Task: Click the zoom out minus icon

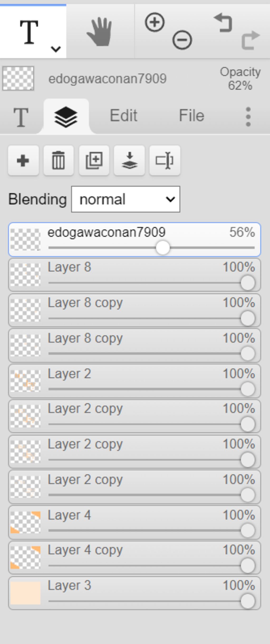Action: click(182, 40)
